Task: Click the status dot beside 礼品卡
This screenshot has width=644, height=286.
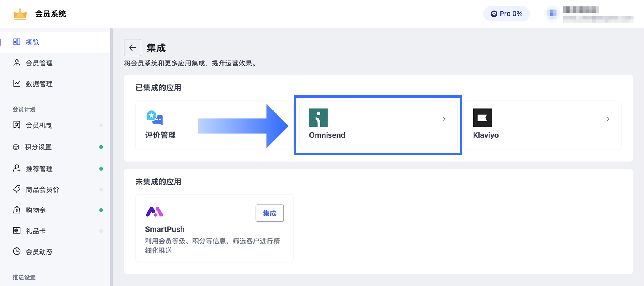Action: point(101,231)
